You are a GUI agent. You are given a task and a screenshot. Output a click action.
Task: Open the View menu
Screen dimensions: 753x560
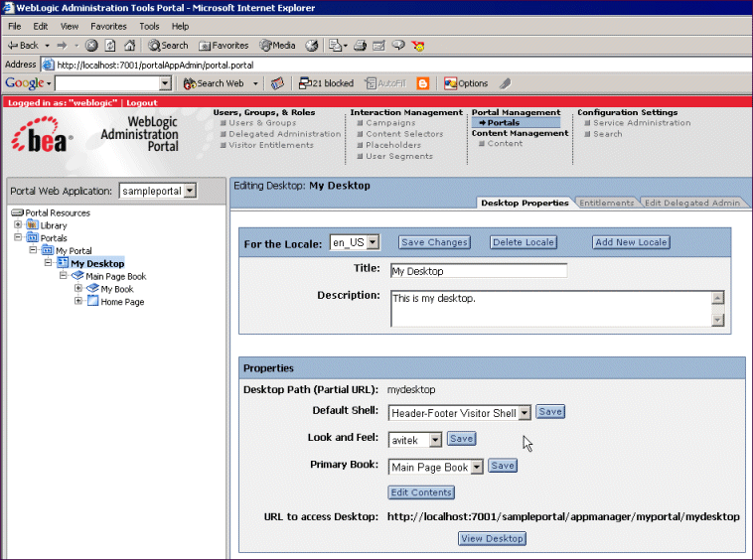point(70,27)
